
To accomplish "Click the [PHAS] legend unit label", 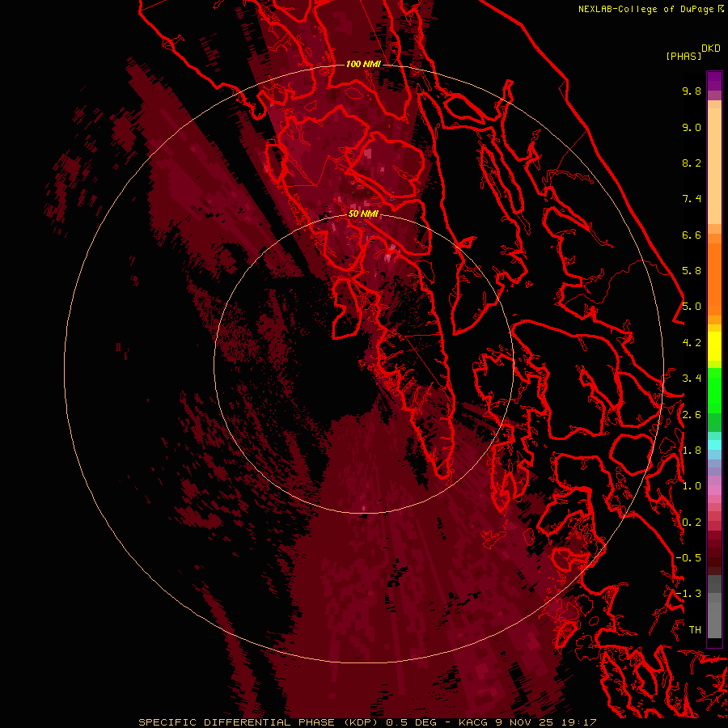I will pyautogui.click(x=684, y=56).
